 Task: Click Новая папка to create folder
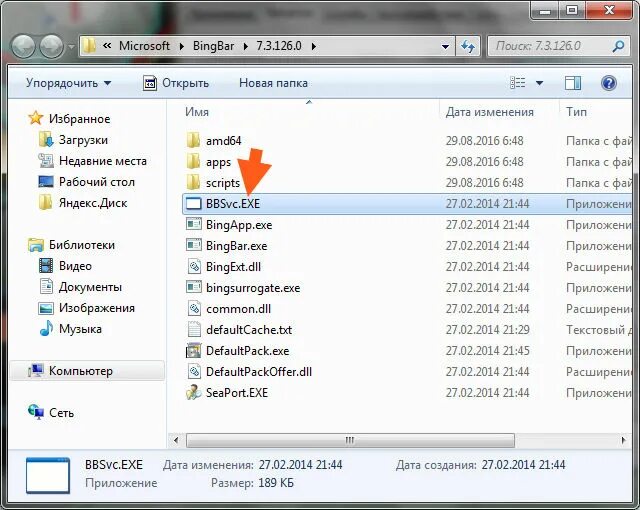click(273, 83)
